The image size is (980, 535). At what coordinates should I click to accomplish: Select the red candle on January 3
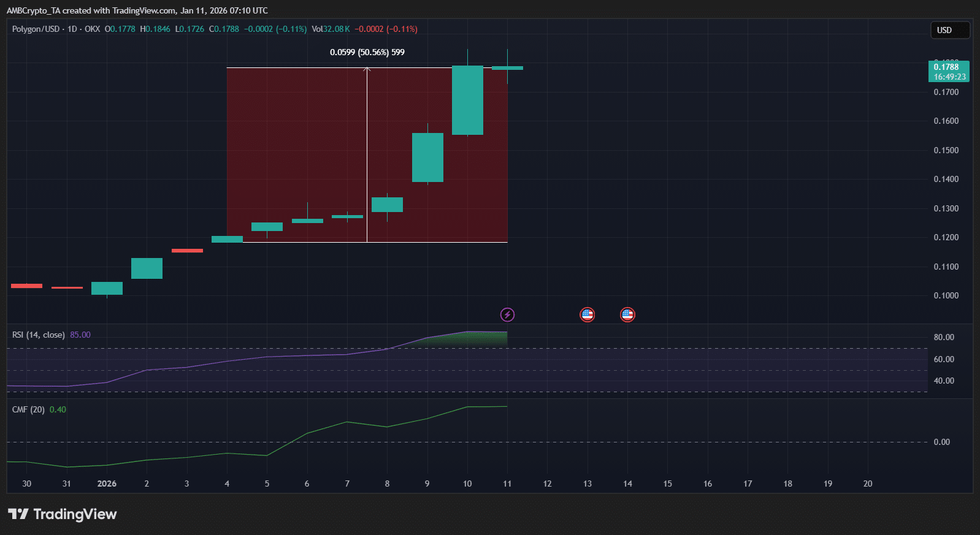187,250
